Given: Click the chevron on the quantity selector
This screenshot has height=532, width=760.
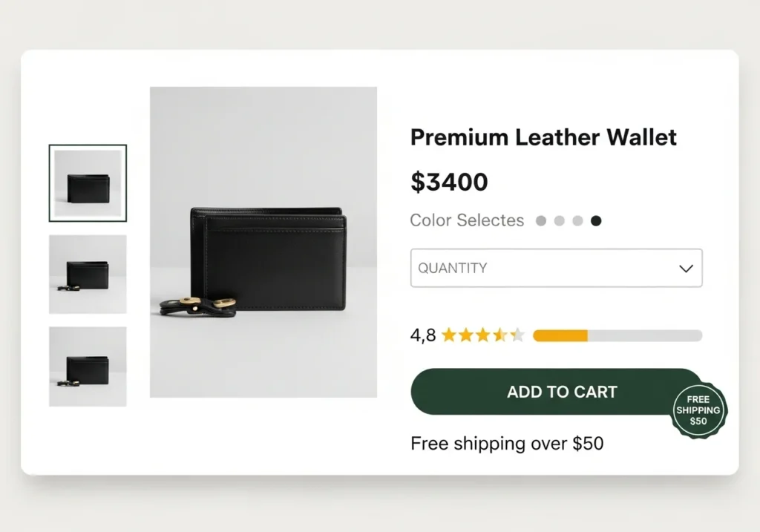Looking at the screenshot, I should coord(685,268).
